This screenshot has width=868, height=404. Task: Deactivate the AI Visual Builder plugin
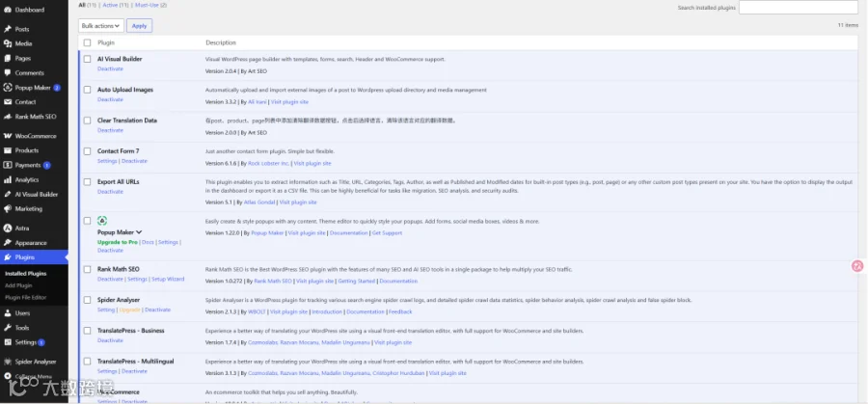tap(110, 68)
